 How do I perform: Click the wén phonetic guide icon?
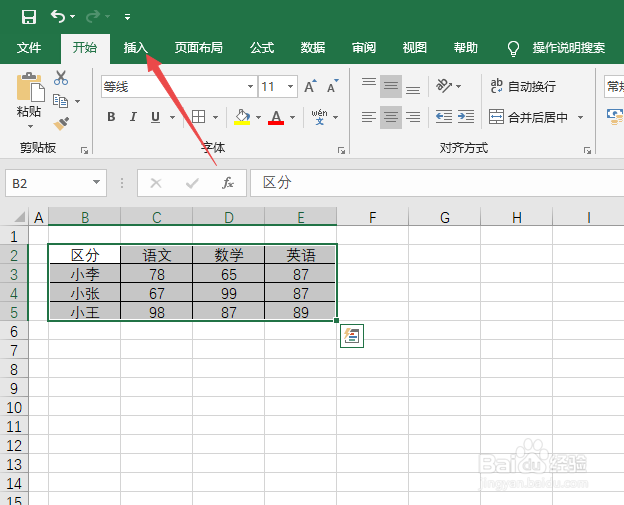pos(320,117)
